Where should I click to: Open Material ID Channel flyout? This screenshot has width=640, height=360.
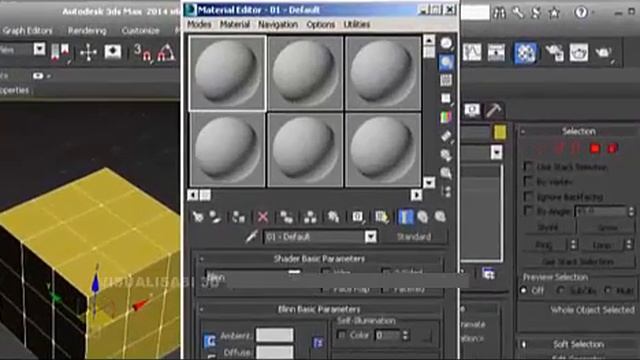[358, 217]
